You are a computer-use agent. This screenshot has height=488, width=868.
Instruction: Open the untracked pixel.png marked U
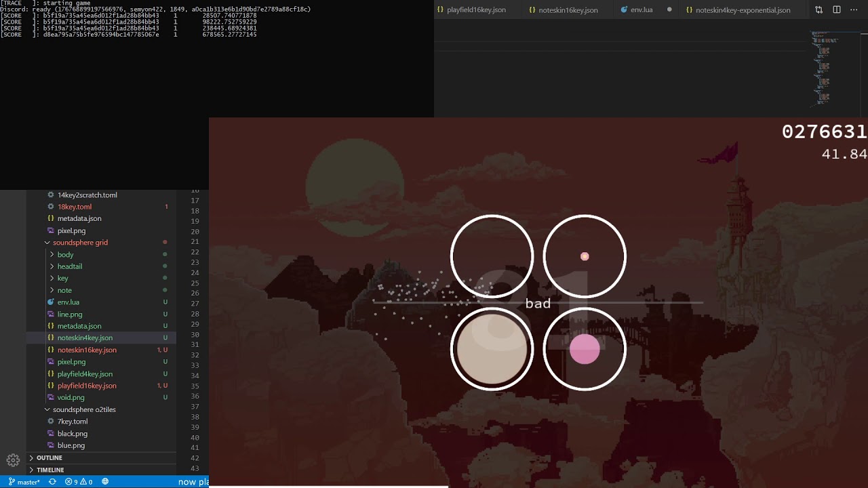tap(102, 362)
